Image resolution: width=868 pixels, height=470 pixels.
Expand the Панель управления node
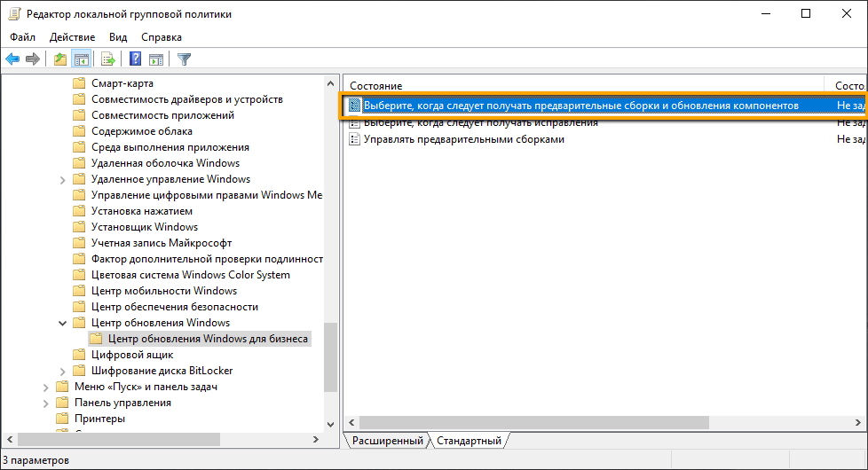coord(46,403)
